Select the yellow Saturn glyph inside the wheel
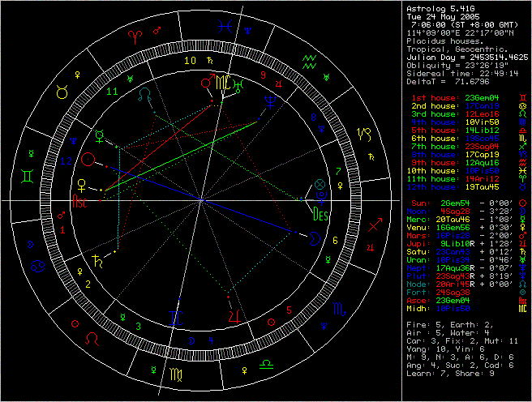This screenshot has width=532, height=402. (98, 261)
